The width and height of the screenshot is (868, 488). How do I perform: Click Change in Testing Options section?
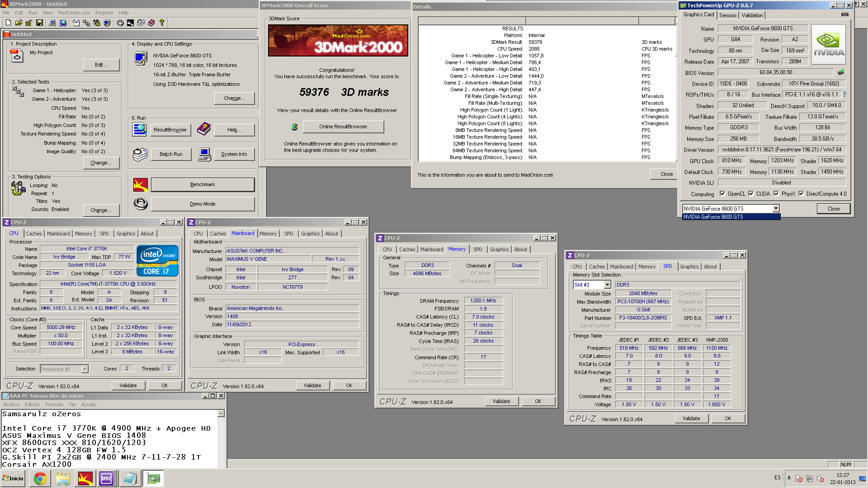[101, 210]
